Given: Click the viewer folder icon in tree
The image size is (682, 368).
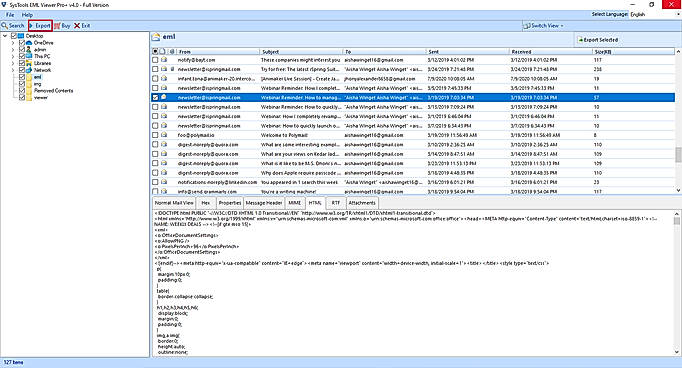Looking at the screenshot, I should (29, 97).
